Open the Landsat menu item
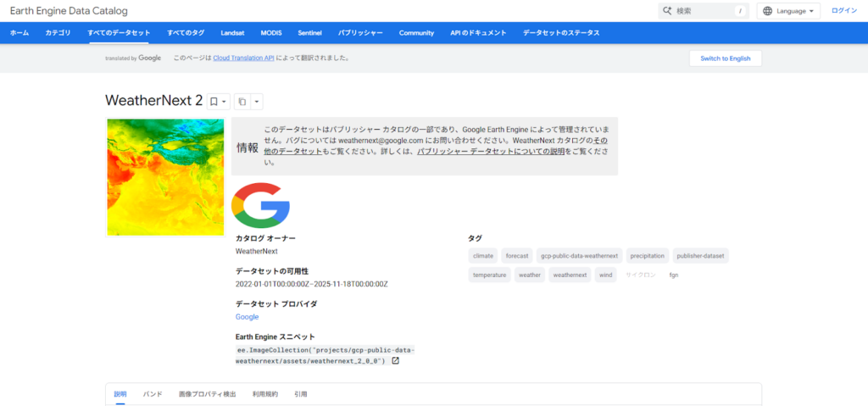868x406 pixels. point(232,33)
